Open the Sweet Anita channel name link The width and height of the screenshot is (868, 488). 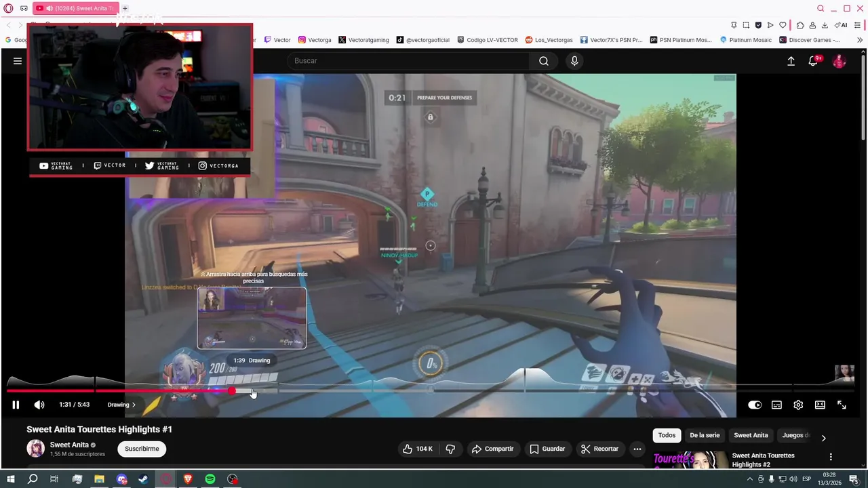tap(69, 445)
